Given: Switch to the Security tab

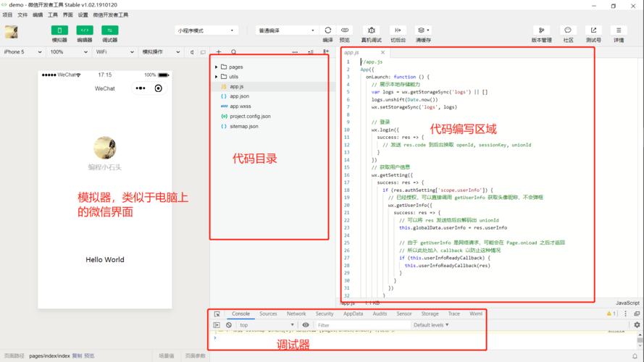Looking at the screenshot, I should [325, 313].
